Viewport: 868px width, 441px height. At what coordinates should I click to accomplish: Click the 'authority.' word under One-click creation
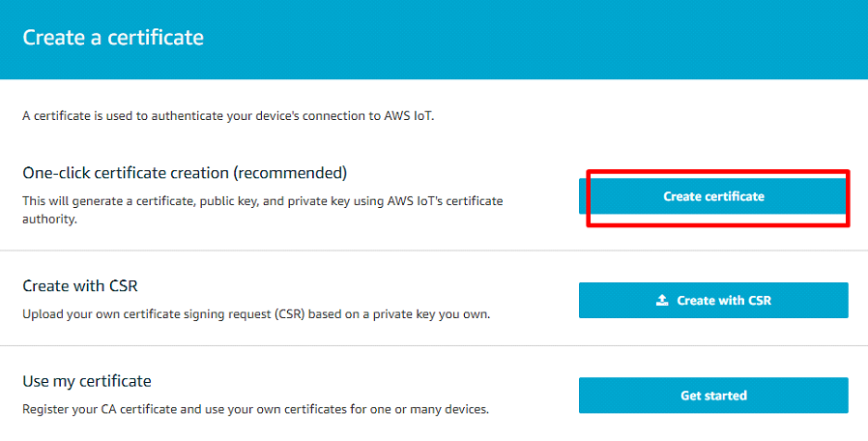coord(49,220)
